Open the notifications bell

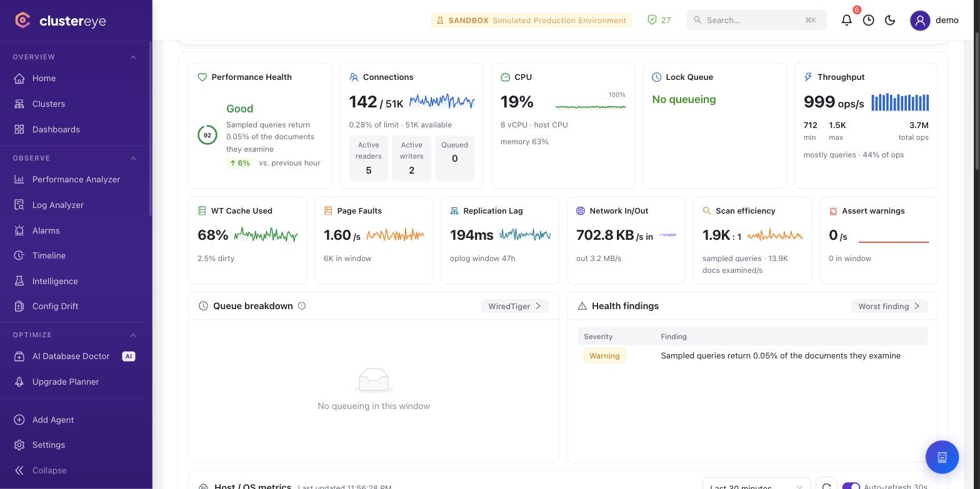(847, 20)
